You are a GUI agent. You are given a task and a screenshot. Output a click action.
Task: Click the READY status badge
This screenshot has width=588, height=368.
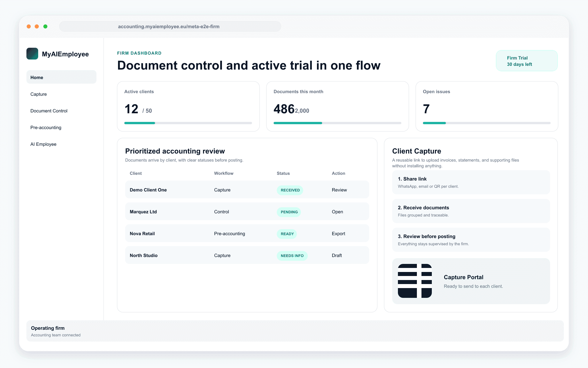[287, 234]
